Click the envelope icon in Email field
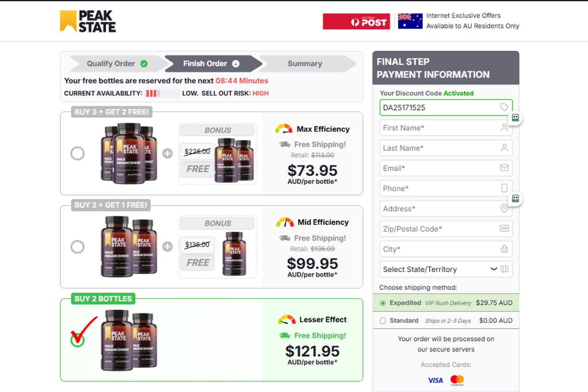The height and width of the screenshot is (392, 588). [x=504, y=168]
